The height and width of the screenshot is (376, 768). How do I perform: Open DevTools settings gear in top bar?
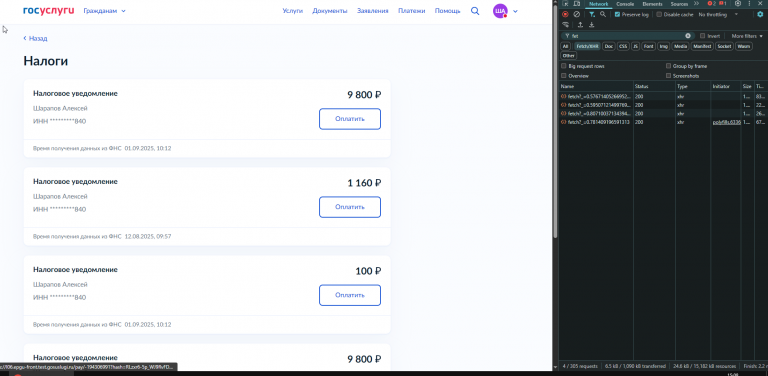738,3
